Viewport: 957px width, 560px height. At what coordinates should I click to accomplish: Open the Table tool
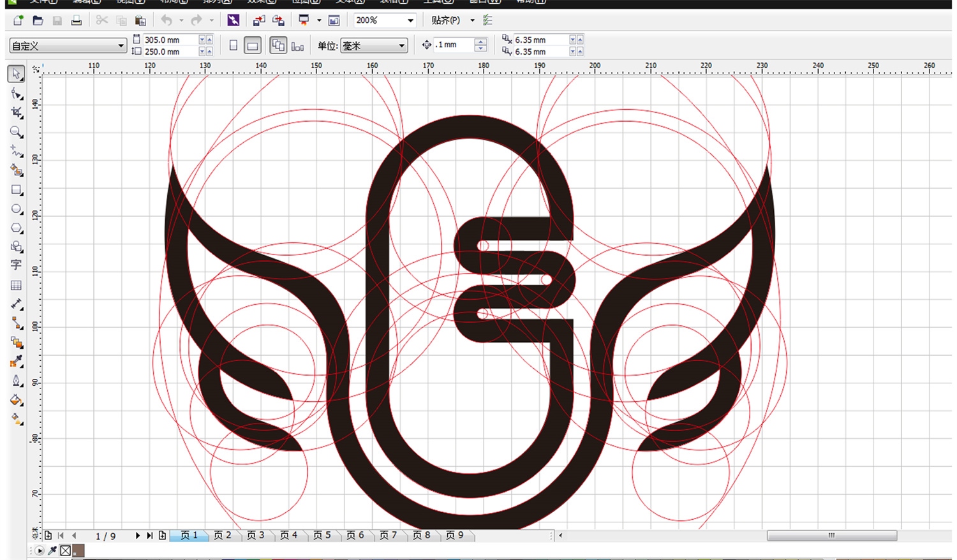17,285
